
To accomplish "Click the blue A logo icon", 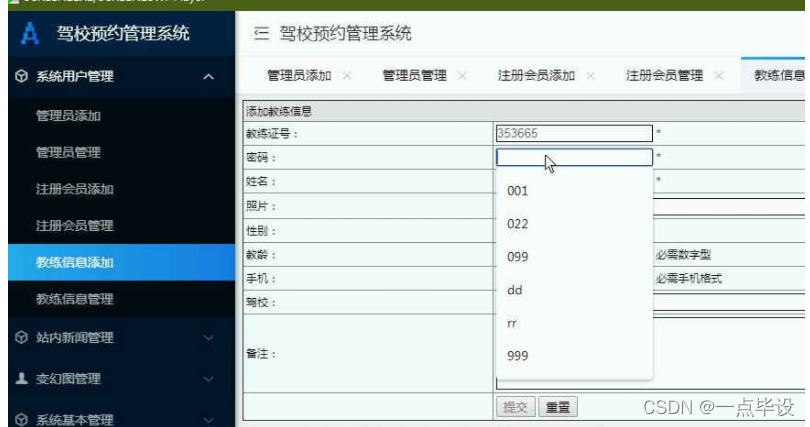I will 30,34.
